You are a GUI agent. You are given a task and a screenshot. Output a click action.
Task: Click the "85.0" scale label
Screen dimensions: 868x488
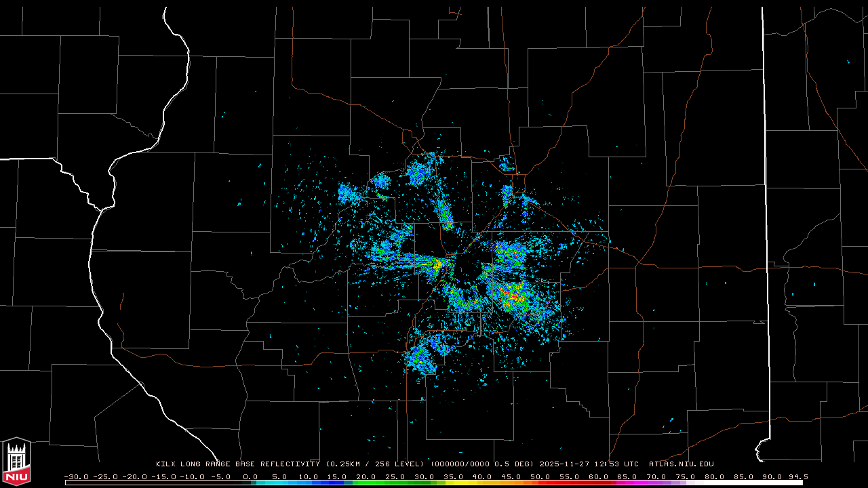743,476
